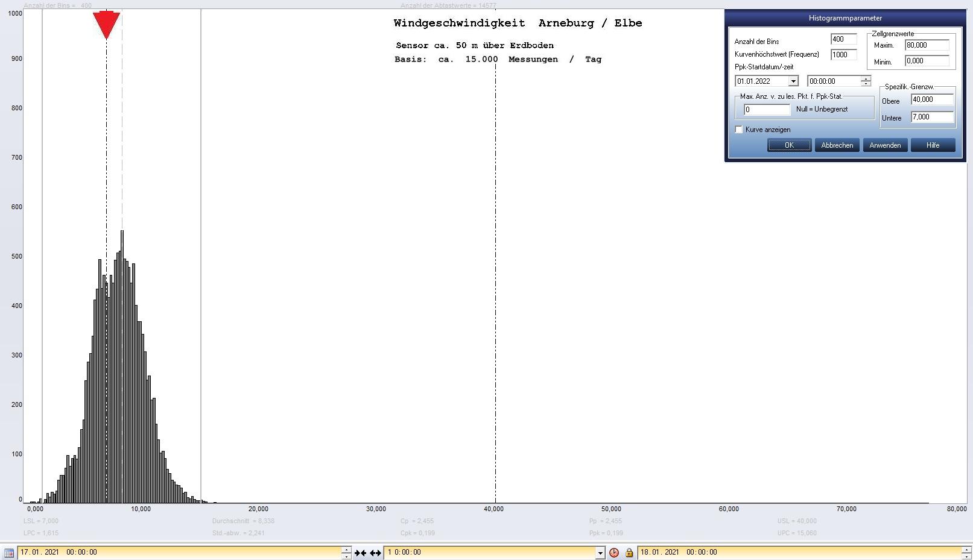973x560 pixels.
Task: Click the end date spinner at 18.01.2021
Action: (967, 553)
